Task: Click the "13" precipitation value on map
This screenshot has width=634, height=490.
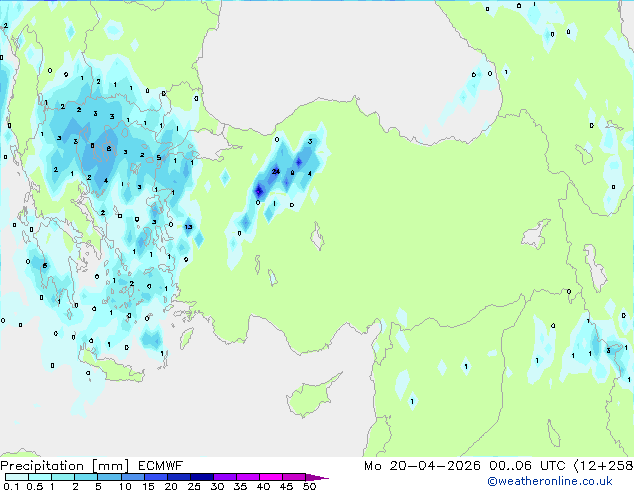Action: [x=188, y=227]
